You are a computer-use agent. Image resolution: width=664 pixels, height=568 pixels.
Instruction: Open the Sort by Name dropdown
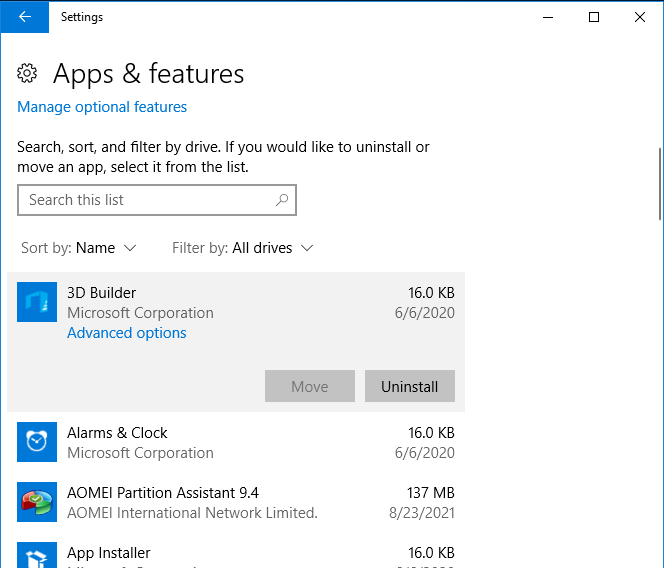click(79, 248)
